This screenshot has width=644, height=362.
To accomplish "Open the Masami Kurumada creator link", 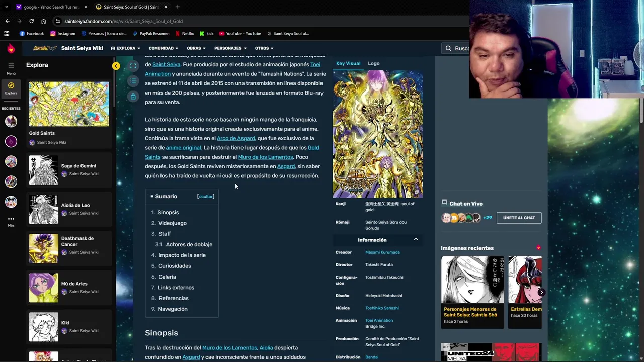I will [x=382, y=252].
